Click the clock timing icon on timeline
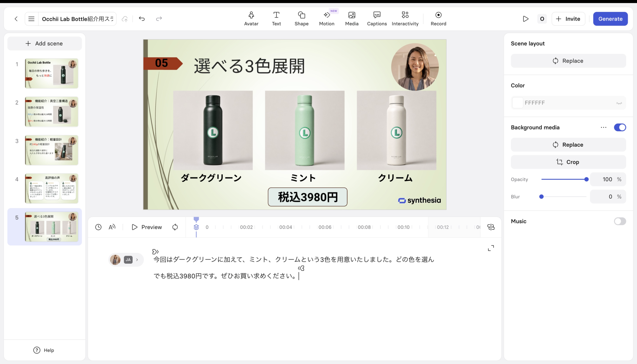The height and width of the screenshot is (364, 637). coord(98,227)
